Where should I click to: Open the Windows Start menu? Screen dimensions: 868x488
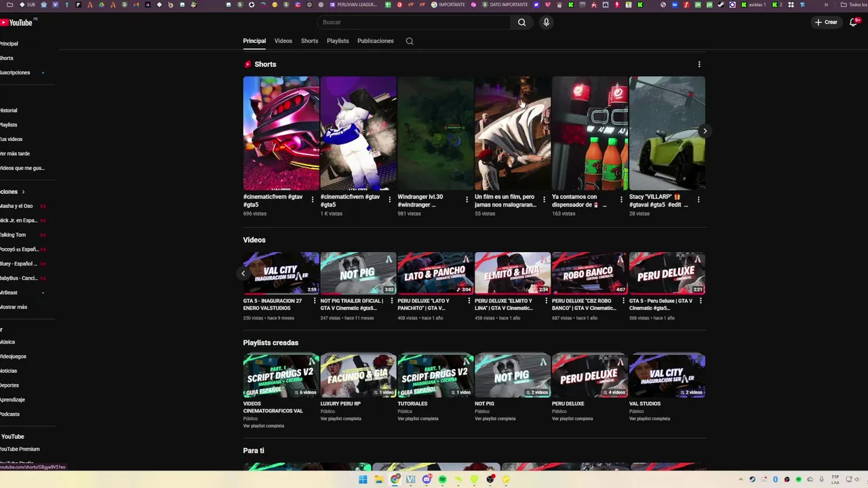[x=363, y=479]
